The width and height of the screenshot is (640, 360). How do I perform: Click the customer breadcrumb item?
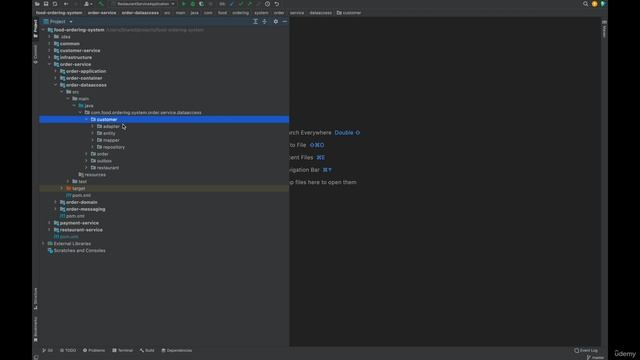(349, 13)
